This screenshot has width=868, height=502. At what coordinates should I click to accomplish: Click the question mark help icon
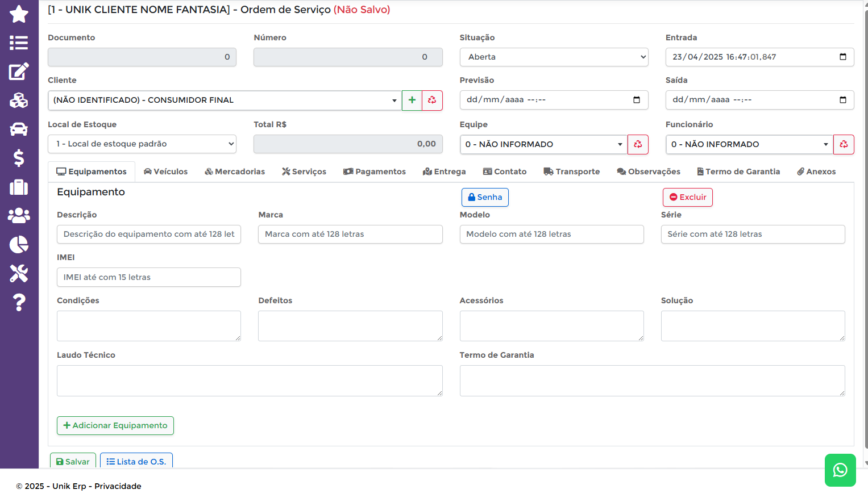(x=19, y=302)
